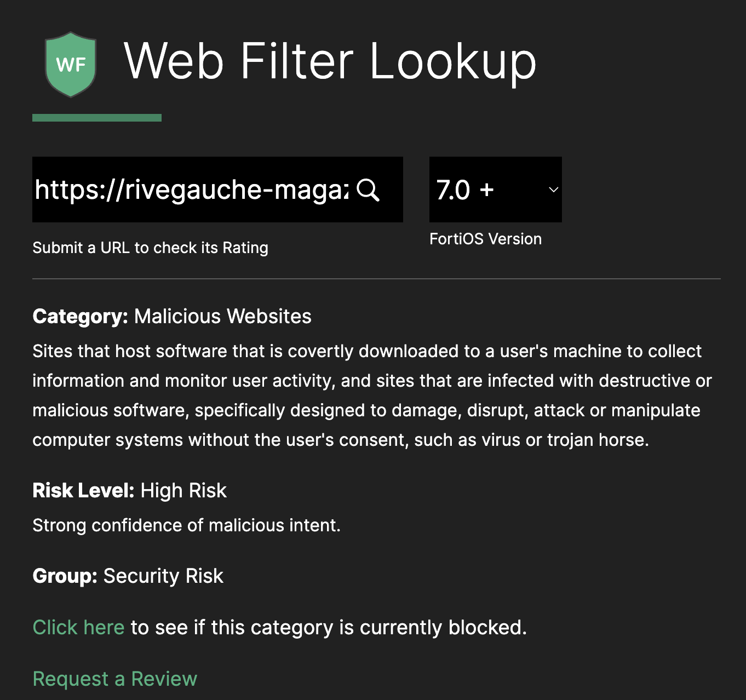Click the 'Security Risk' group value
Viewport: 746px width, 700px height.
(x=163, y=576)
